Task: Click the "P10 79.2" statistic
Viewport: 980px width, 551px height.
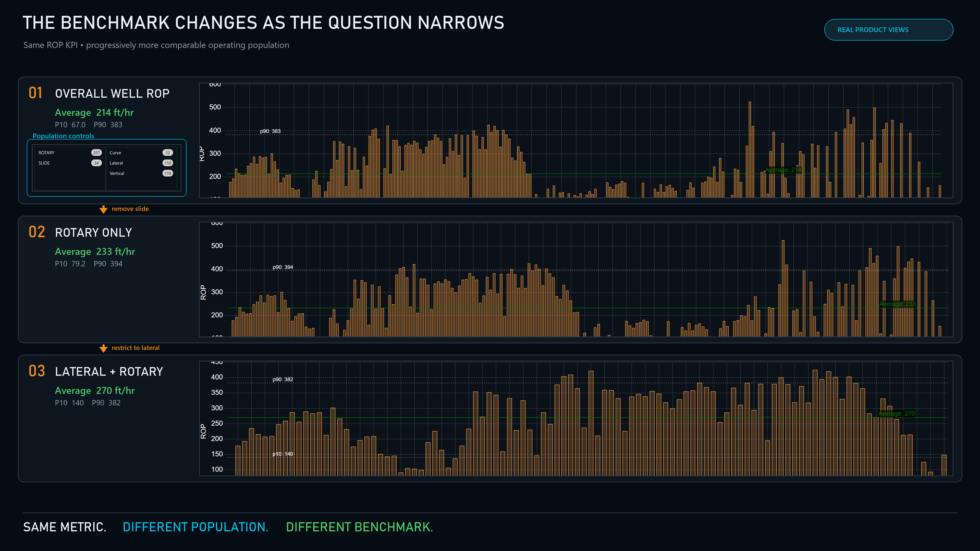Action: pos(70,264)
